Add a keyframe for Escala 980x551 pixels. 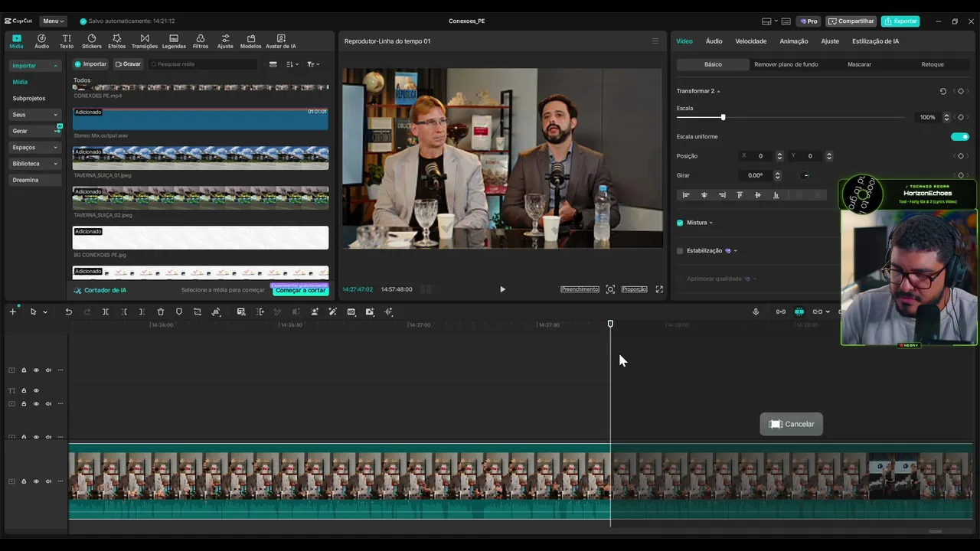pyautogui.click(x=961, y=117)
